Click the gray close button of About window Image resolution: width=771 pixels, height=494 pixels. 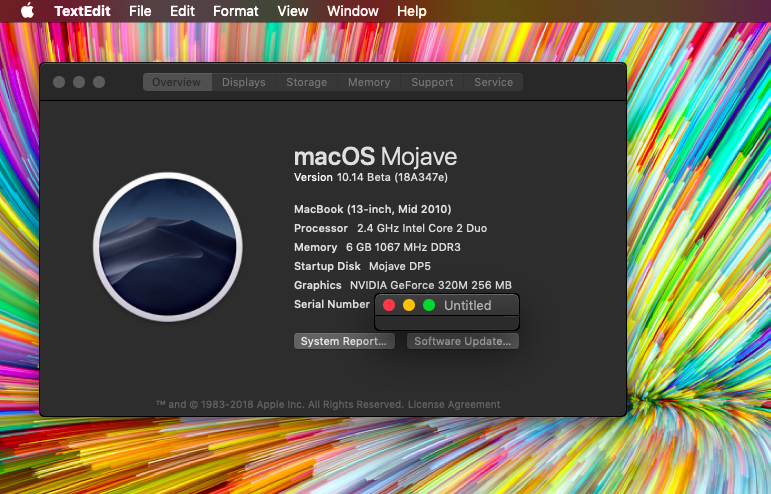59,82
